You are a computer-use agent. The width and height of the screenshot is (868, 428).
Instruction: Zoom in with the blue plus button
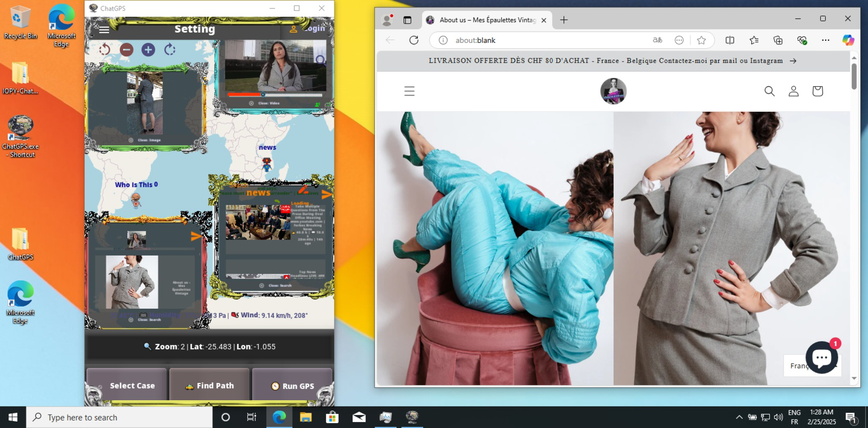148,50
